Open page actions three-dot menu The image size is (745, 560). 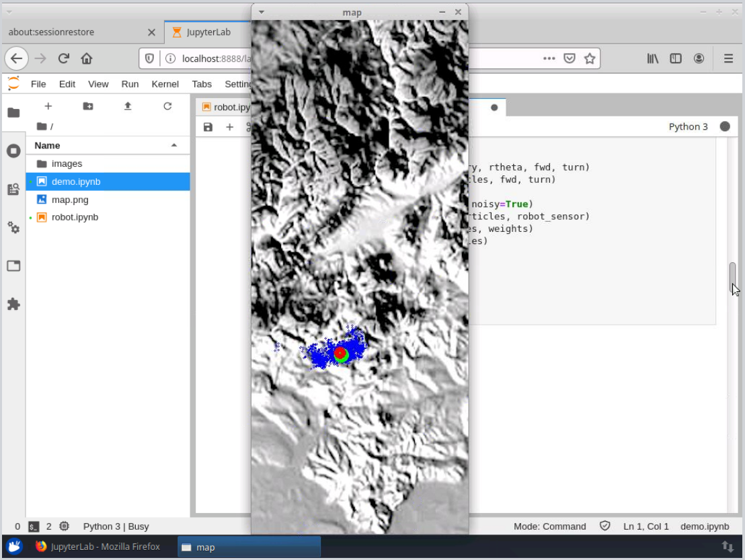tap(549, 58)
